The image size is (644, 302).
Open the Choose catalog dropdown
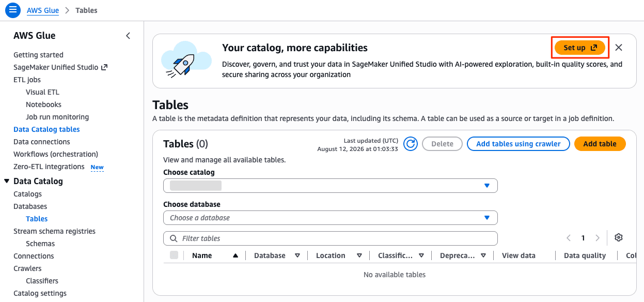pyautogui.click(x=331, y=186)
